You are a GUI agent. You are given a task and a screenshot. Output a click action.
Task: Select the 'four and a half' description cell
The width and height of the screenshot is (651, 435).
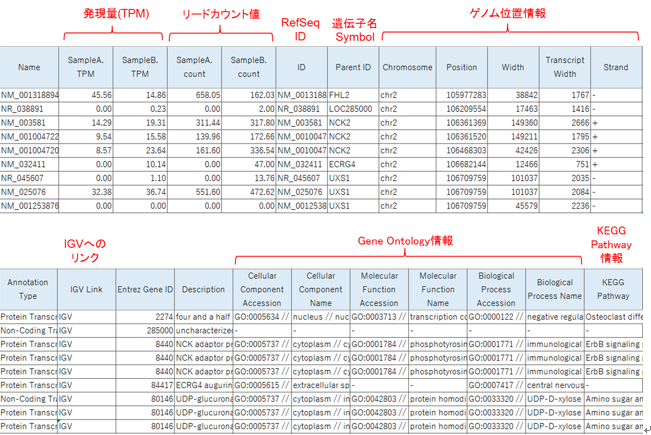point(203,317)
